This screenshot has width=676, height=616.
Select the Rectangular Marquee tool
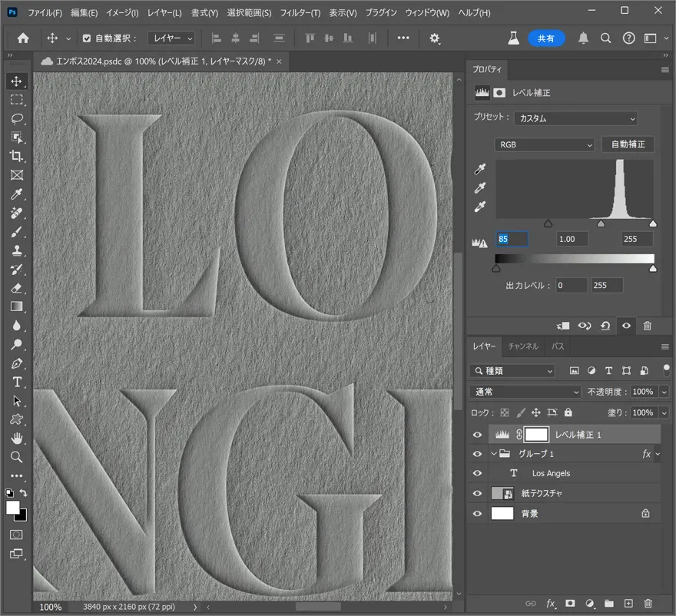pos(16,100)
